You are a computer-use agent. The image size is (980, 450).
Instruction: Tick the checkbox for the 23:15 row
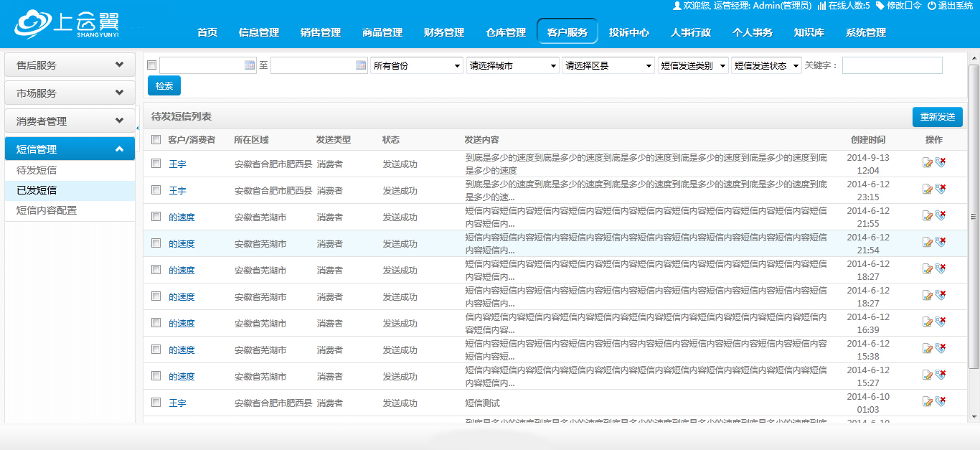[156, 190]
